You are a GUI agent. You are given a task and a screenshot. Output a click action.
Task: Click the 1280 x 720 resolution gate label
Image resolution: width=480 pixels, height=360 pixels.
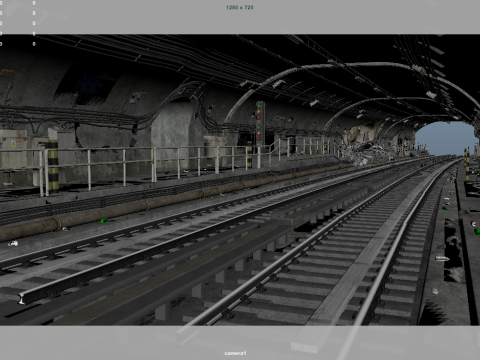point(240,7)
